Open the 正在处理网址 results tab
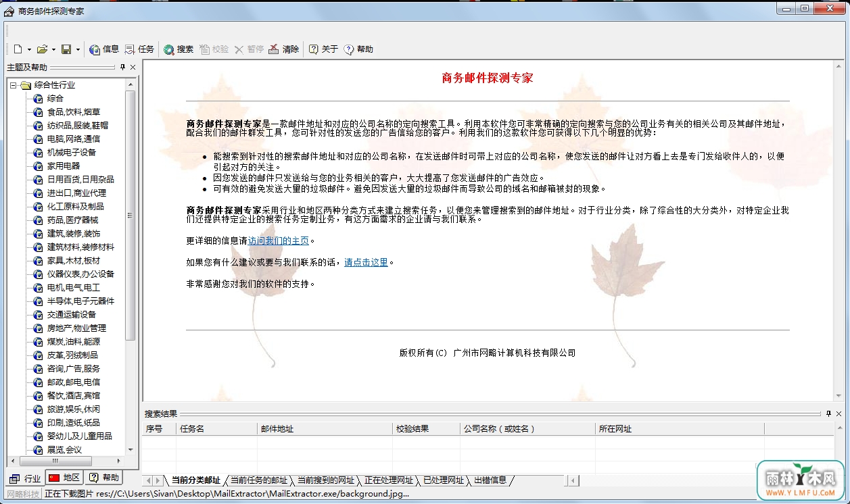 click(388, 480)
